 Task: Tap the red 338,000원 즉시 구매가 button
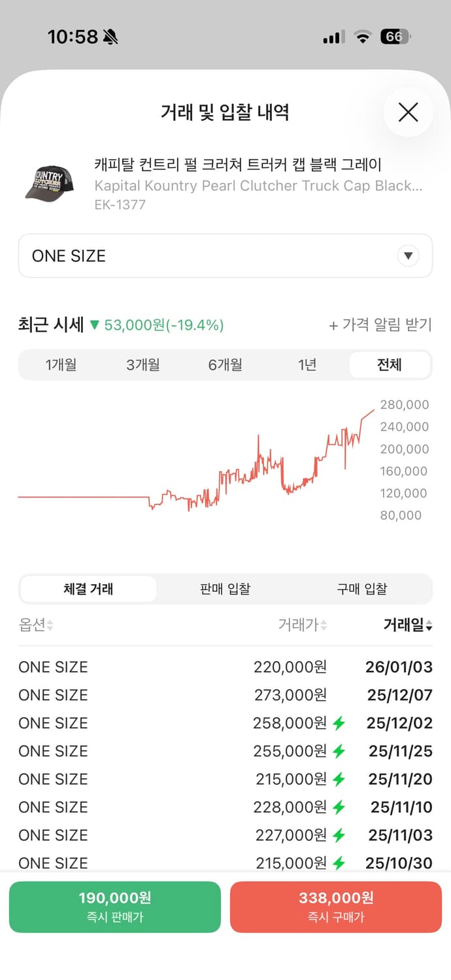335,907
